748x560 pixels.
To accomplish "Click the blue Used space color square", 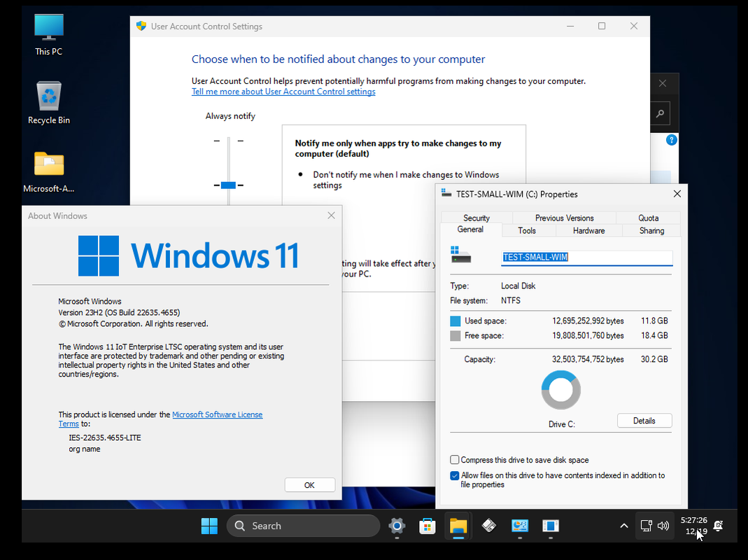I will (455, 321).
